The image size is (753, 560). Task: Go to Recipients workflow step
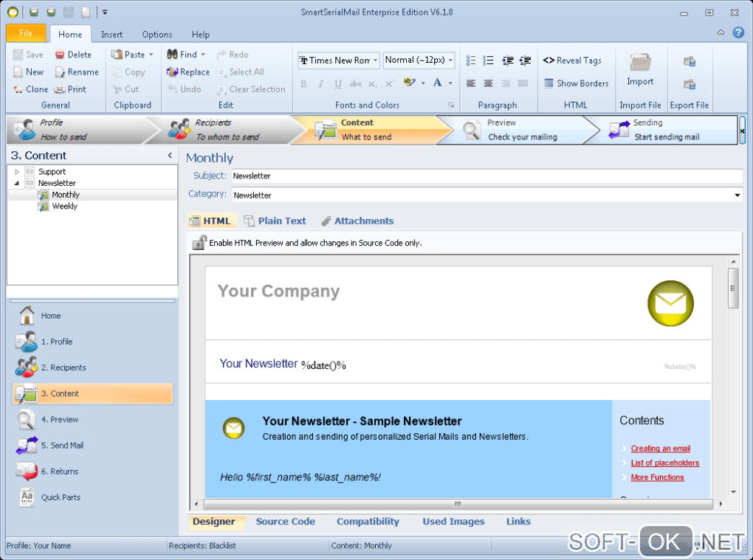click(x=227, y=130)
